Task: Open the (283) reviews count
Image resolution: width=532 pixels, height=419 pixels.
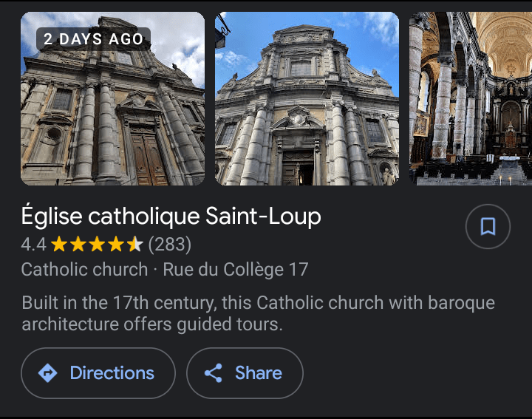Action: (x=170, y=244)
